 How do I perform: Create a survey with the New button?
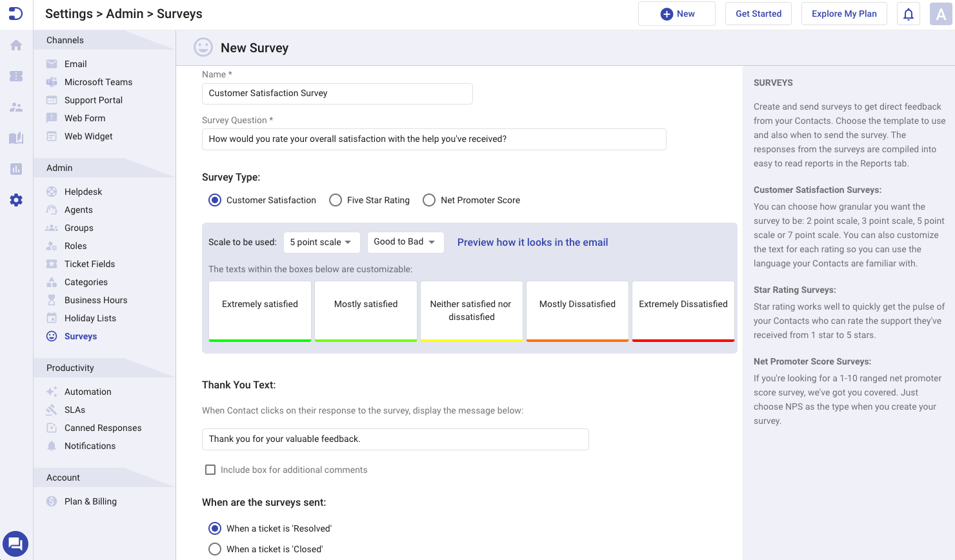click(x=676, y=14)
